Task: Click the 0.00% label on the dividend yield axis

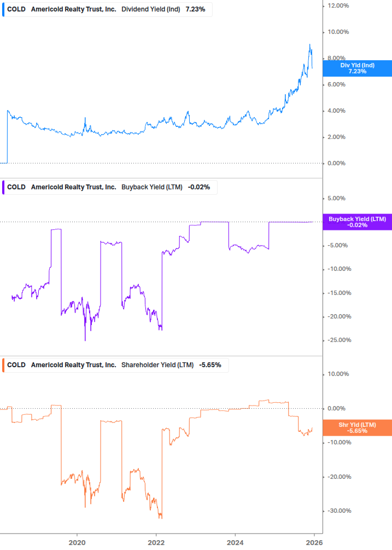Action: pyautogui.click(x=336, y=164)
